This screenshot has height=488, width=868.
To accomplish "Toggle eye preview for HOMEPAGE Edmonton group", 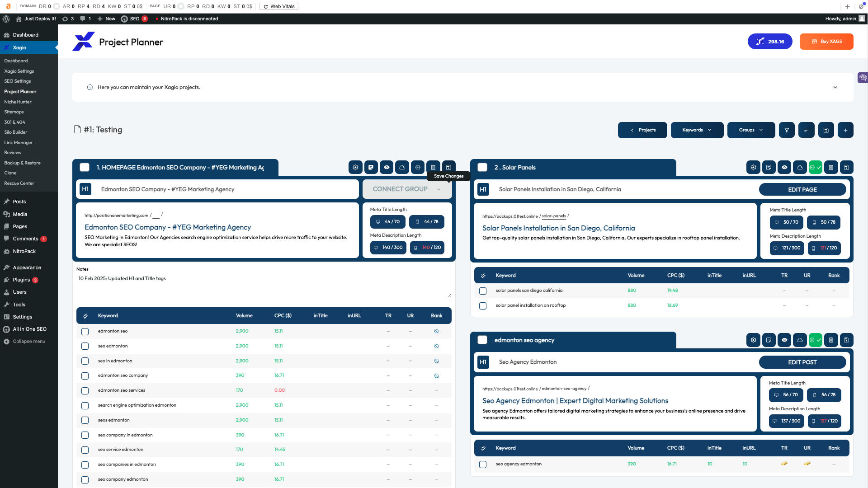I will (387, 167).
